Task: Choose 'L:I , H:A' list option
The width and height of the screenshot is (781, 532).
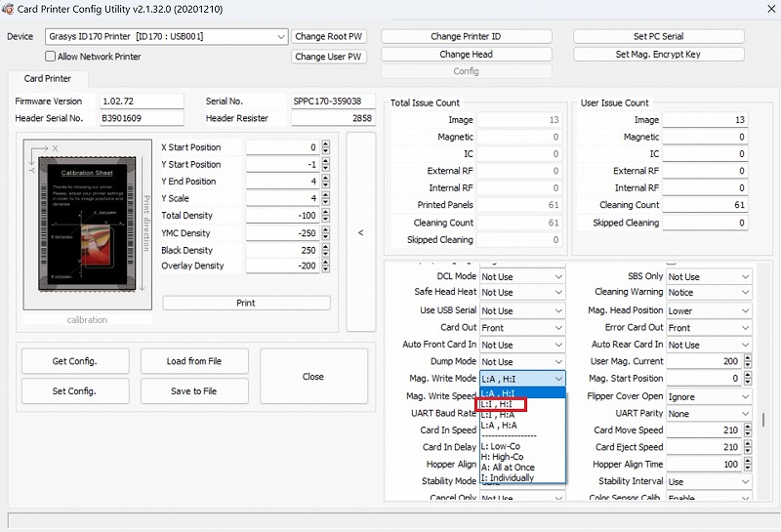Action: pyautogui.click(x=522, y=415)
